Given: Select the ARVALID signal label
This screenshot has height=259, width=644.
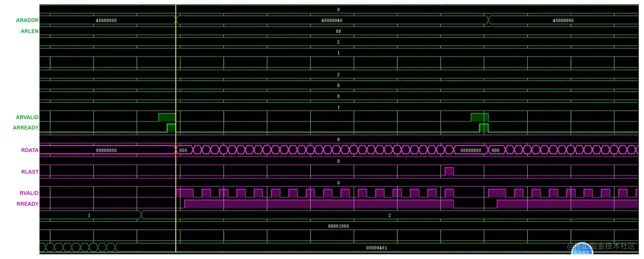Looking at the screenshot, I should 27,117.
